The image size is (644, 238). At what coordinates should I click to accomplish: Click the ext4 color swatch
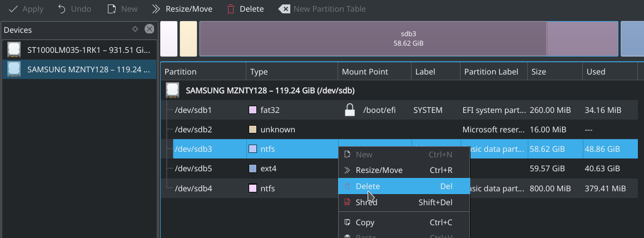click(253, 168)
